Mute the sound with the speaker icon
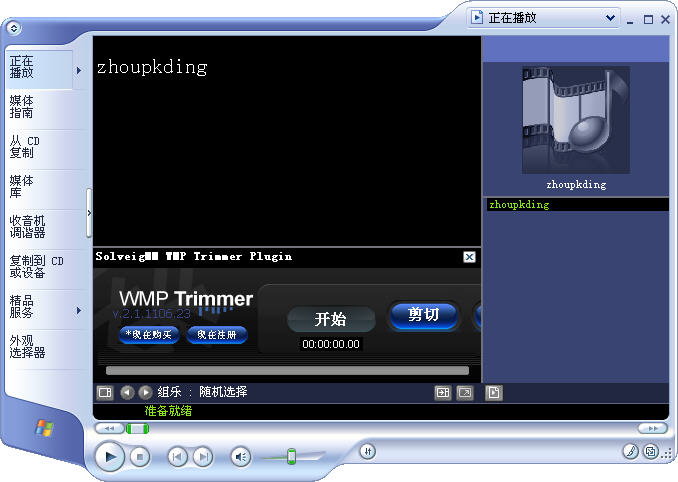Viewport: 678px width, 482px height. 241,457
